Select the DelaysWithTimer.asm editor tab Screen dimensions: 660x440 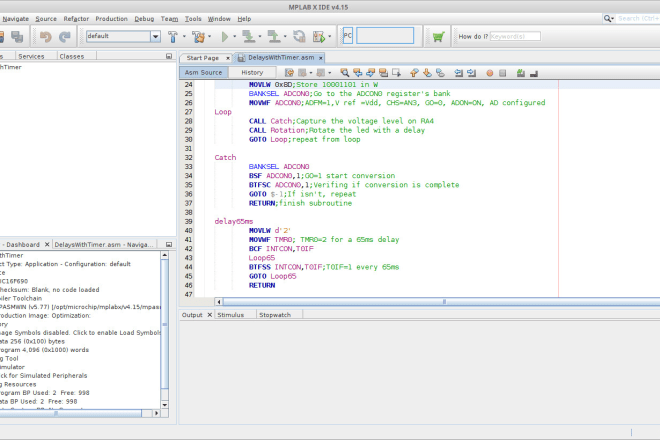point(281,58)
